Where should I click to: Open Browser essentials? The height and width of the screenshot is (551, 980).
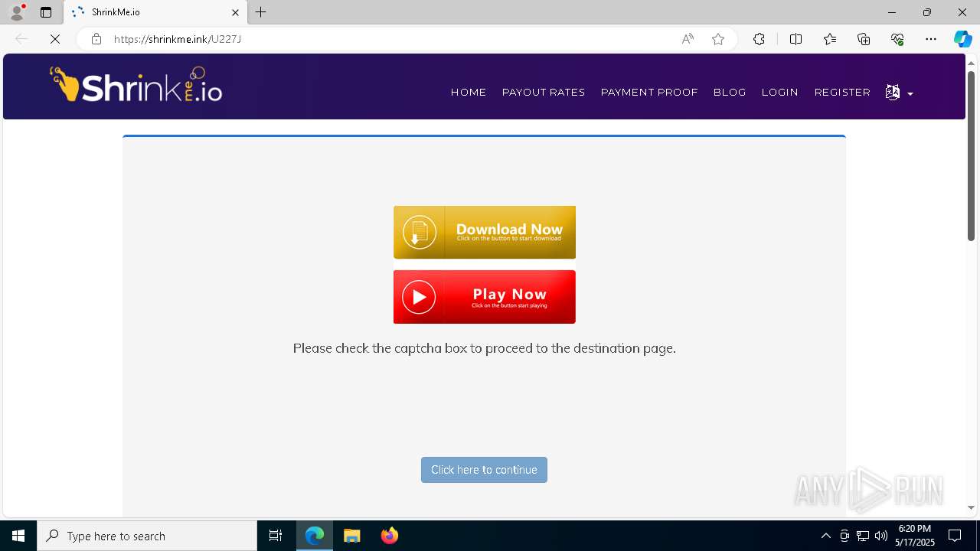[x=897, y=39]
